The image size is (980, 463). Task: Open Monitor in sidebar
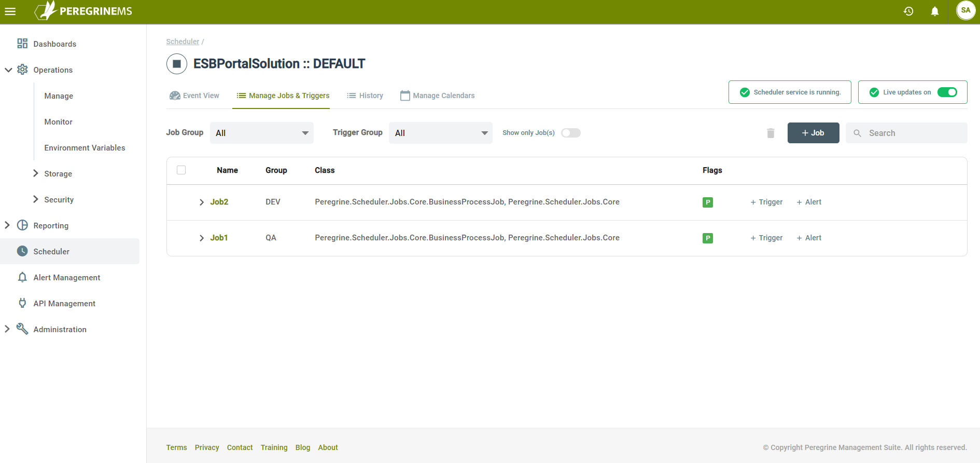(59, 122)
